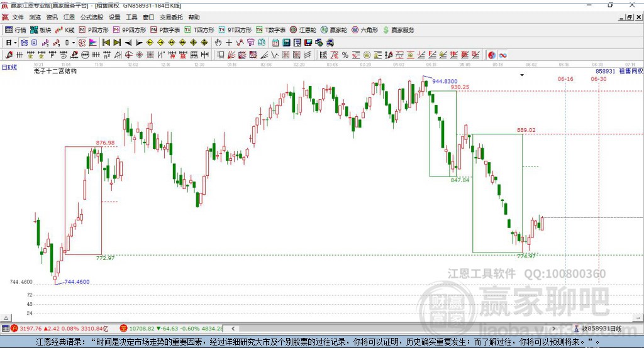Click the 774.97 price label
644x348 pixels.
[526, 256]
